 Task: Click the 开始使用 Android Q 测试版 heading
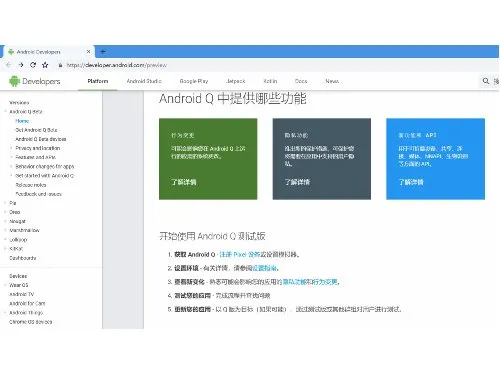click(212, 236)
